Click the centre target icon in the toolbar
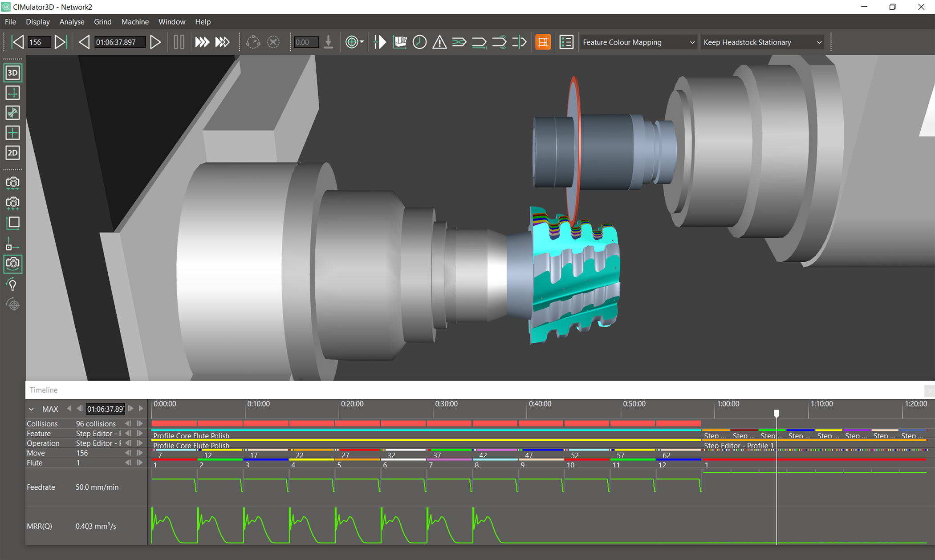This screenshot has height=560, width=935. click(x=352, y=42)
